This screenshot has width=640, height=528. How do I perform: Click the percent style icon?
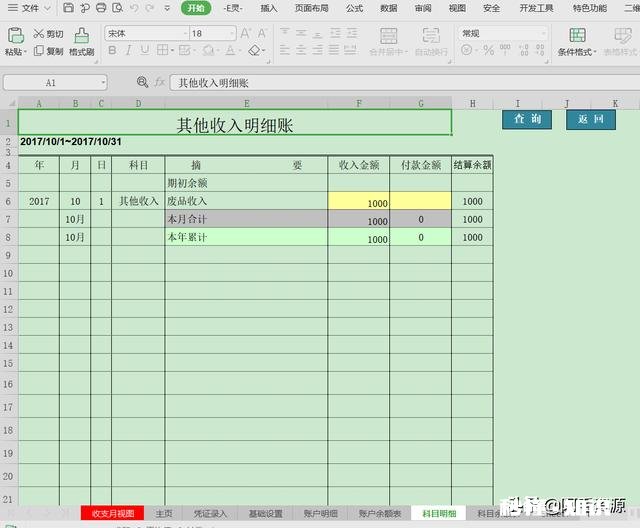tap(489, 50)
